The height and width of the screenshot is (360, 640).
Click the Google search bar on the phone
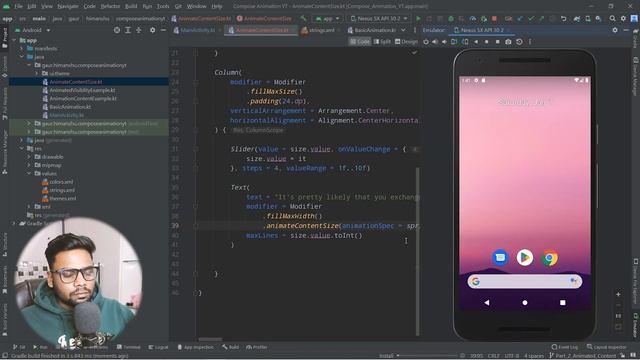click(x=525, y=281)
